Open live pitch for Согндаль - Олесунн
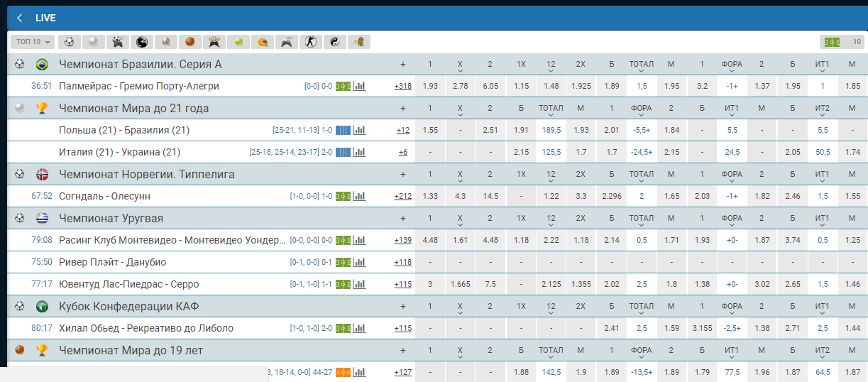 pos(344,196)
